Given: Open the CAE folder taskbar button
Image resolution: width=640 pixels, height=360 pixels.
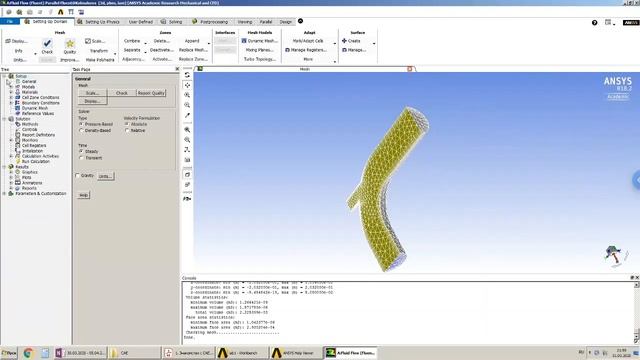Looking at the screenshot, I should click(x=135, y=353).
